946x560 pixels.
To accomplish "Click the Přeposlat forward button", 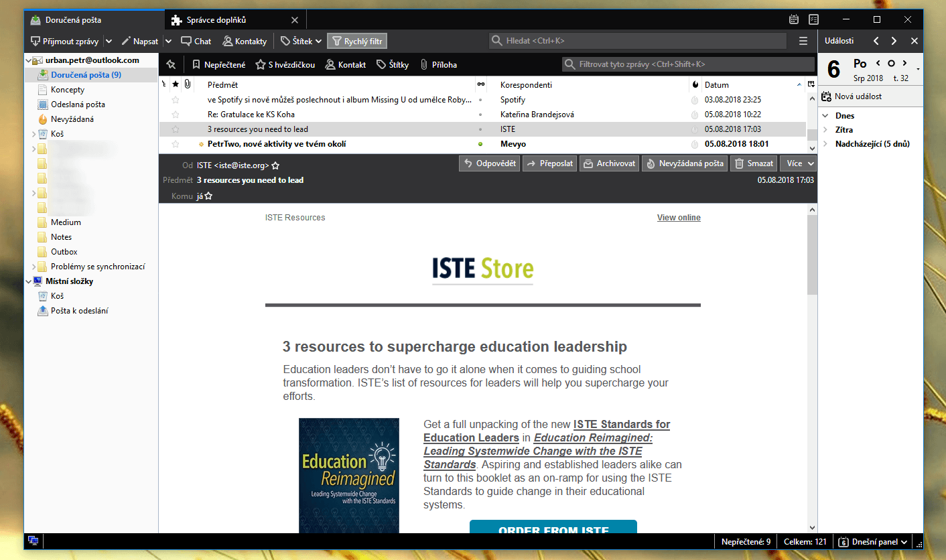I will pos(549,163).
